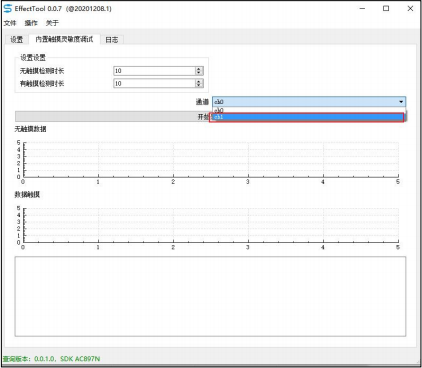Open the 关于 menu
Screen dimensions: 422x368
52,23
